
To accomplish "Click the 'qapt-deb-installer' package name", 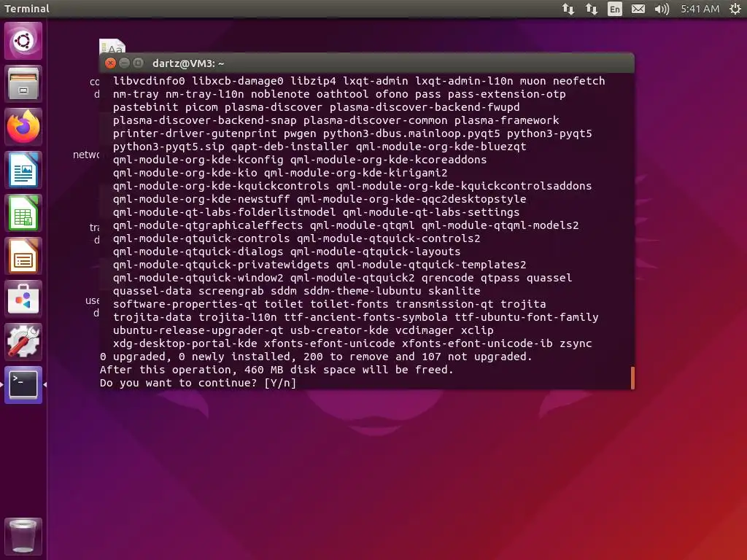I will click(290, 147).
